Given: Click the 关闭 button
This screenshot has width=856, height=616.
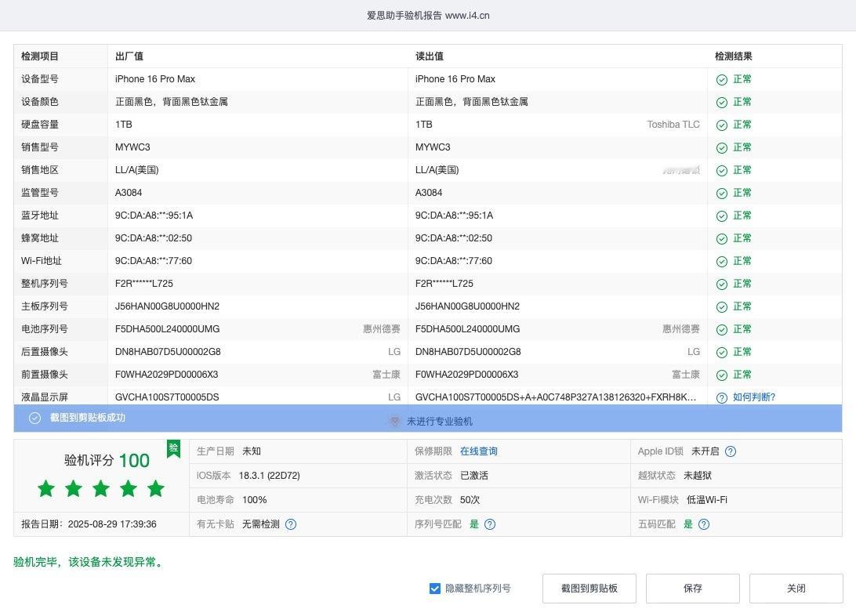Looking at the screenshot, I should [x=796, y=588].
